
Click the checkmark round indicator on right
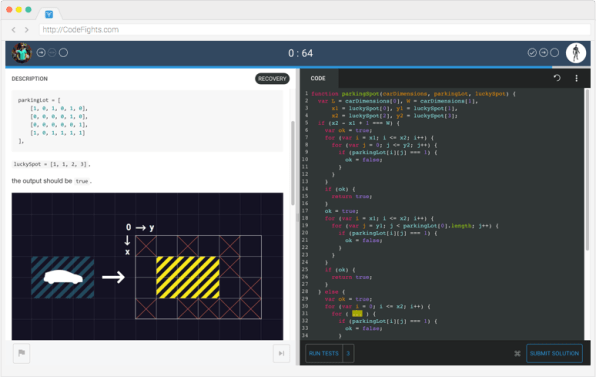tap(532, 53)
